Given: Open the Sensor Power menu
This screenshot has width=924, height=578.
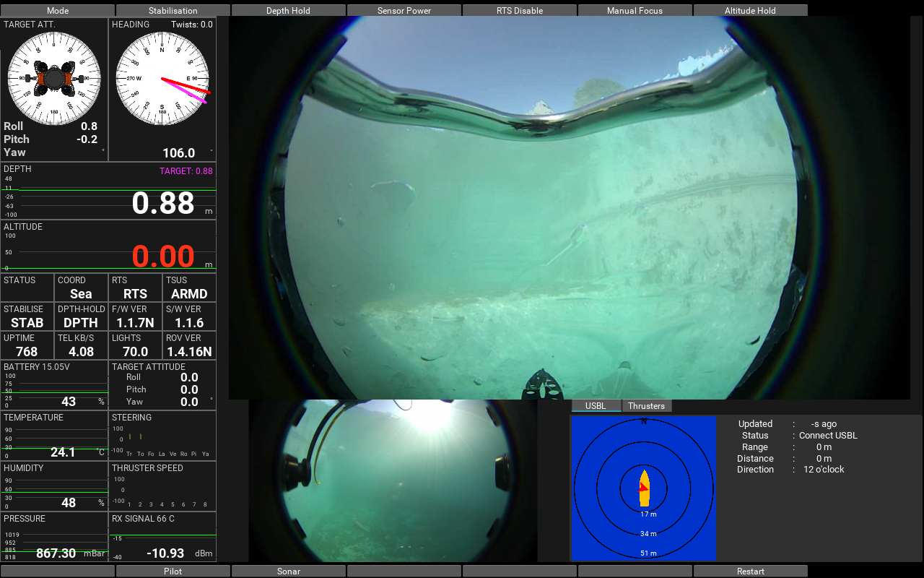Looking at the screenshot, I should click(x=404, y=11).
